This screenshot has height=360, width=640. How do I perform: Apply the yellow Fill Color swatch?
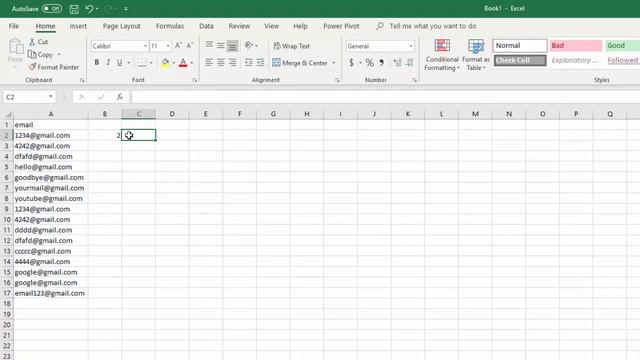165,63
